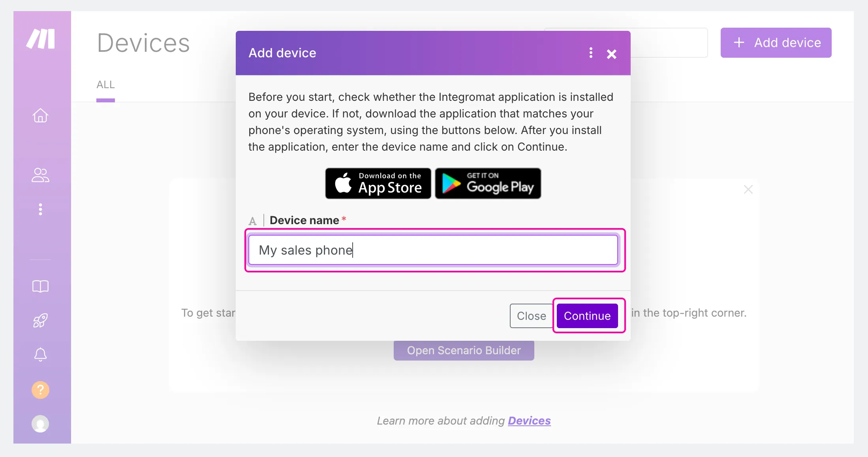The width and height of the screenshot is (868, 457).
Task: Click the orange help question mark icon
Action: click(40, 390)
